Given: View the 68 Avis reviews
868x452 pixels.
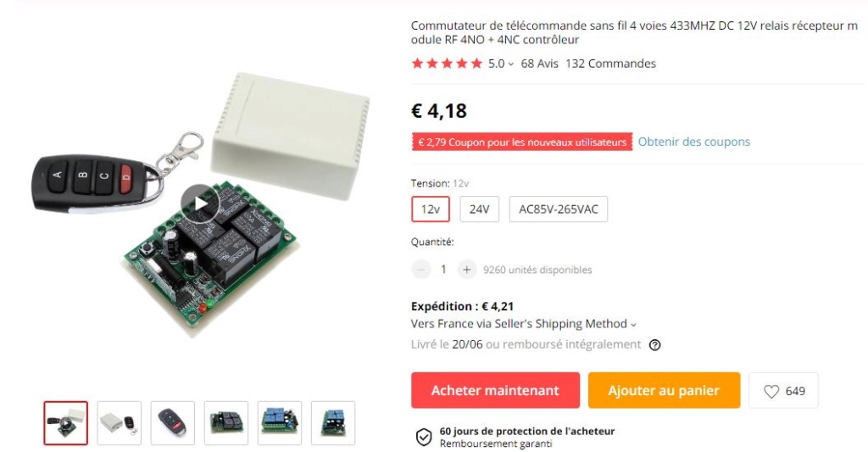Looking at the screenshot, I should [540, 64].
